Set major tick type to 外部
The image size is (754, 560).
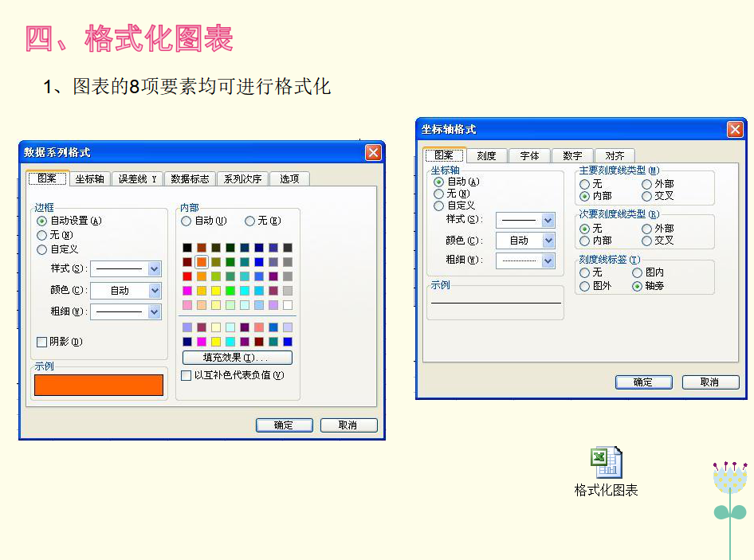point(646,184)
